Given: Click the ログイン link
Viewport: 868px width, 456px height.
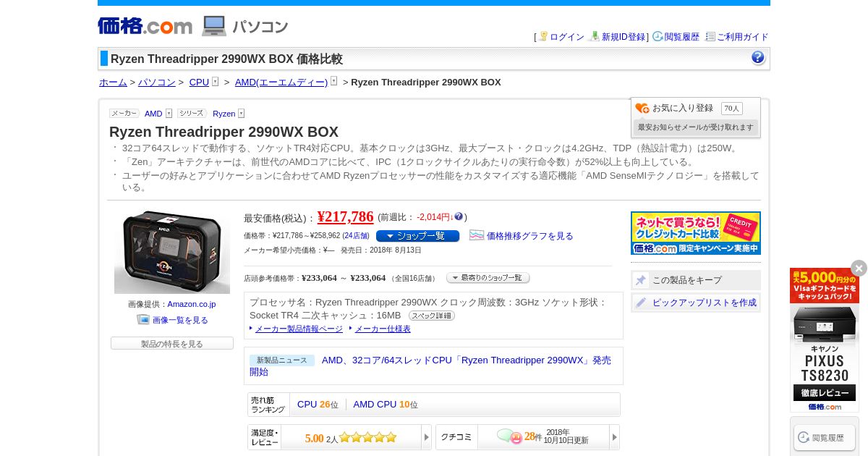Looking at the screenshot, I should 567,37.
